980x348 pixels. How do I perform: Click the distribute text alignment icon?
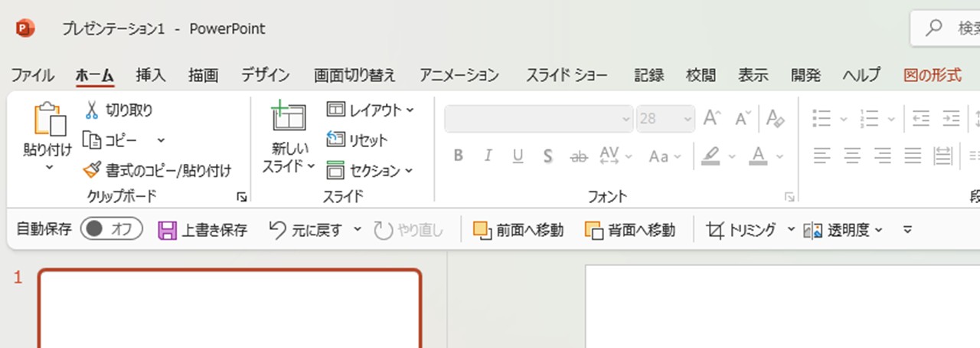click(x=943, y=156)
